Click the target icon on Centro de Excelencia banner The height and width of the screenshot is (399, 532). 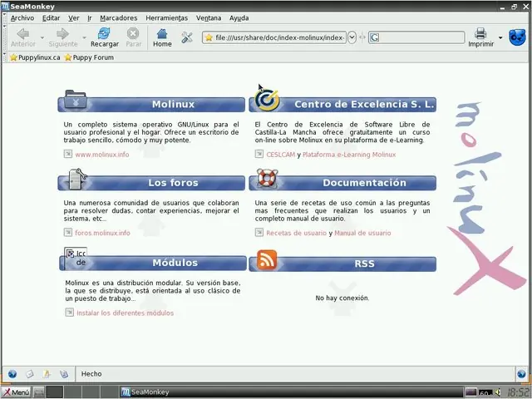[267, 100]
